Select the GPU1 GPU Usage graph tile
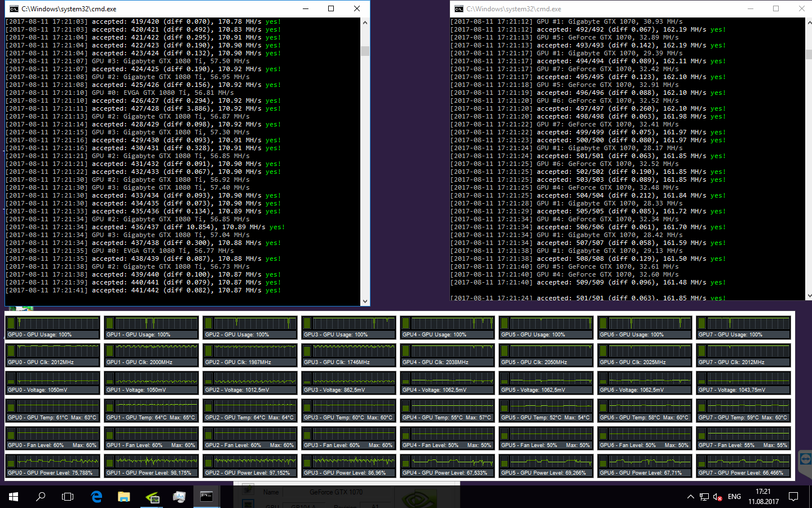The image size is (812, 508). point(152,327)
